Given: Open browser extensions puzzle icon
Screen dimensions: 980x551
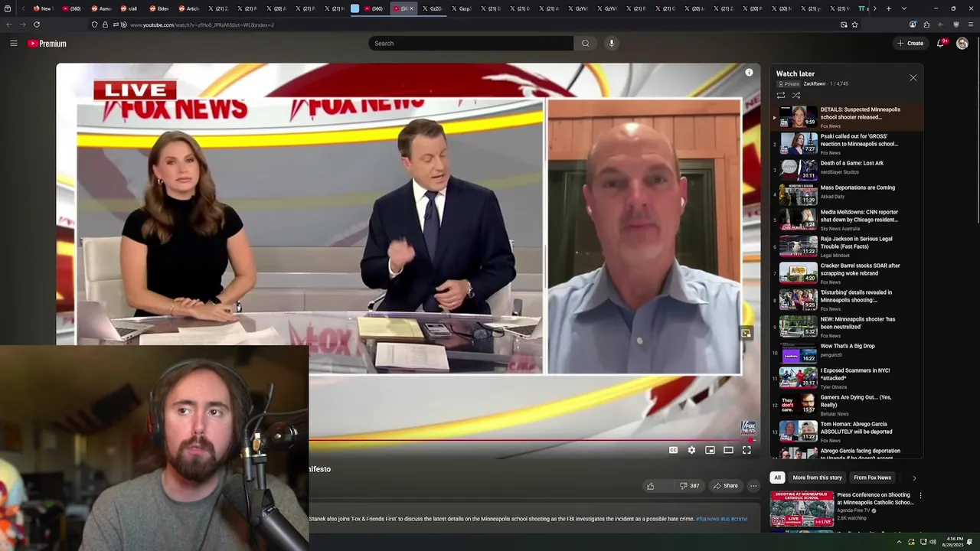Looking at the screenshot, I should (926, 24).
